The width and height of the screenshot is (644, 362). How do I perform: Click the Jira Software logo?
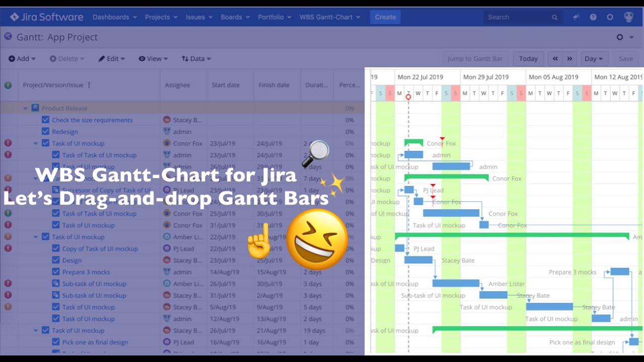46,17
